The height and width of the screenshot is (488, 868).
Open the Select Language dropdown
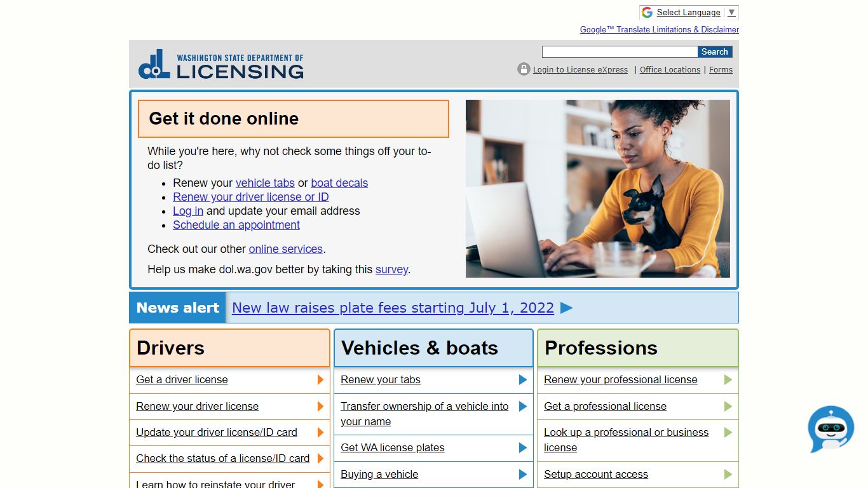[x=689, y=13]
